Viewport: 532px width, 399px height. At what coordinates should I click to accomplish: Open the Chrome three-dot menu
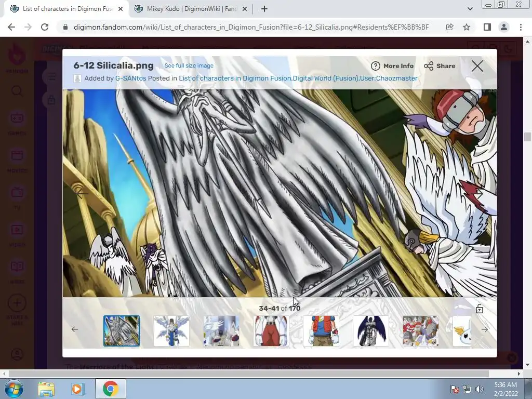pyautogui.click(x=521, y=27)
